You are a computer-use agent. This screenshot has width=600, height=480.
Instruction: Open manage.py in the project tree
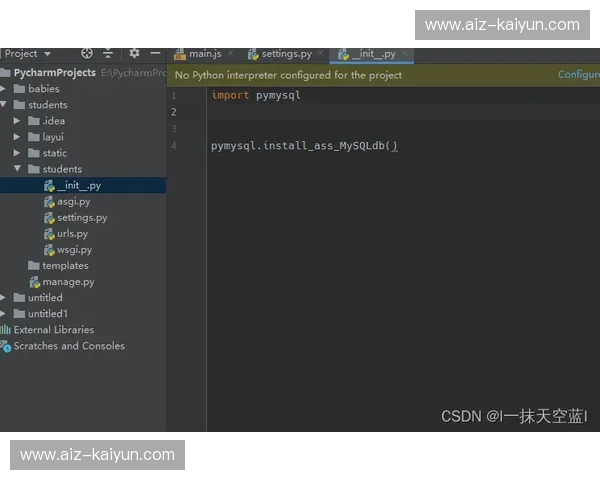click(x=67, y=282)
